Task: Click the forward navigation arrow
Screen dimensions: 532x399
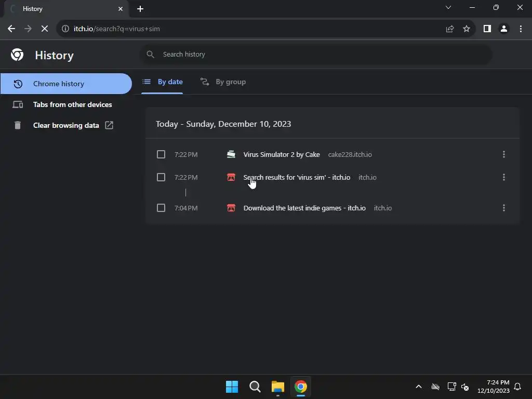Action: pos(28,29)
